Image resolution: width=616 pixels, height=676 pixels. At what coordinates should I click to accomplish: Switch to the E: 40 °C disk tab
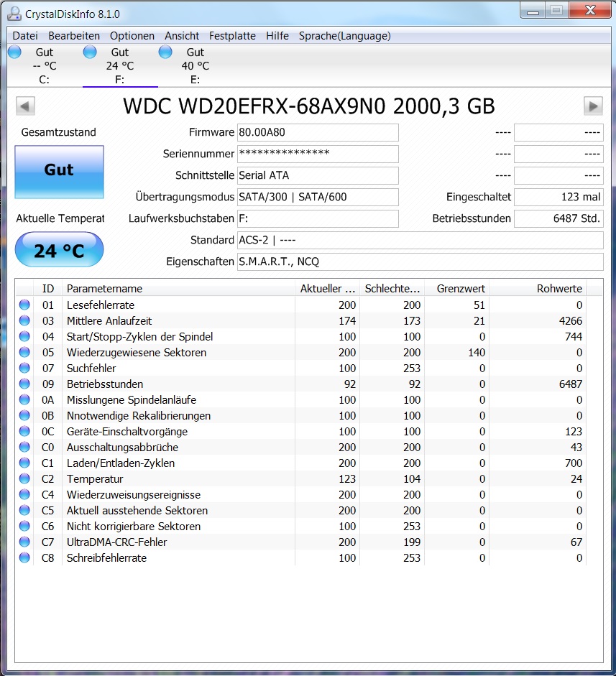196,65
